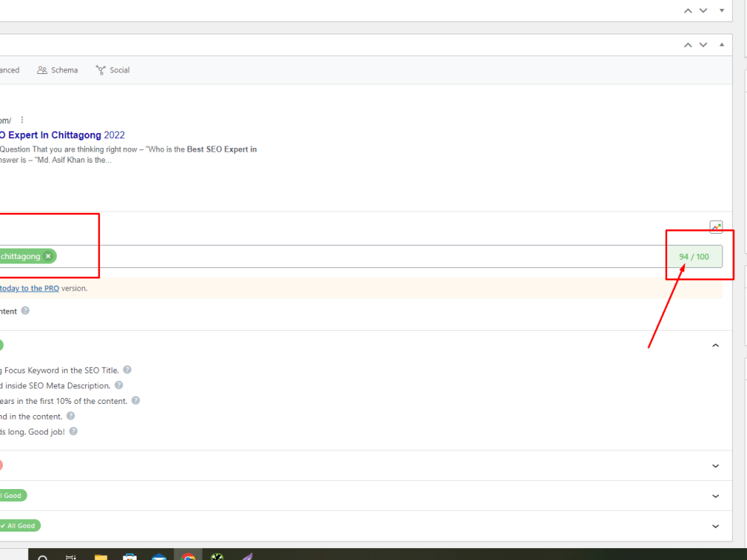This screenshot has width=747, height=560.
Task: Collapse the SEO meta box panel
Action: (722, 45)
